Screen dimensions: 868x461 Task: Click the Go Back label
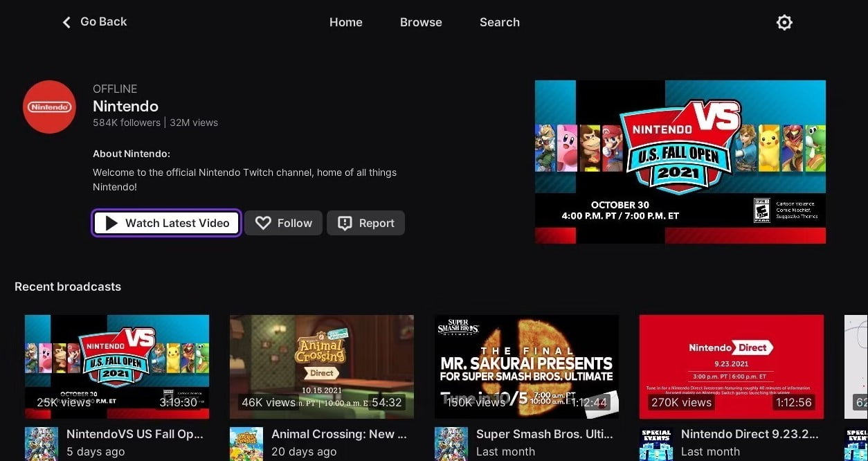104,21
